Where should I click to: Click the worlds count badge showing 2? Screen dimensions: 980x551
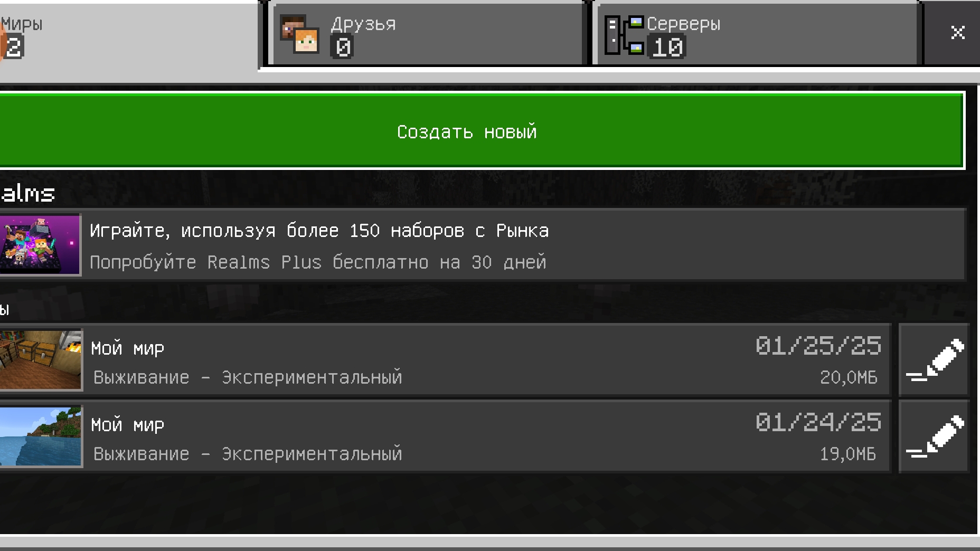(13, 47)
